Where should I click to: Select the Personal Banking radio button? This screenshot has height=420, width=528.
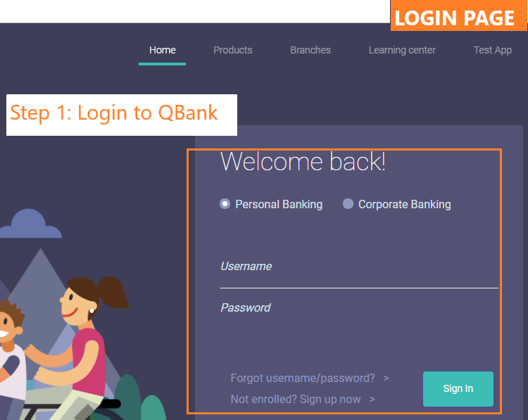pos(225,204)
